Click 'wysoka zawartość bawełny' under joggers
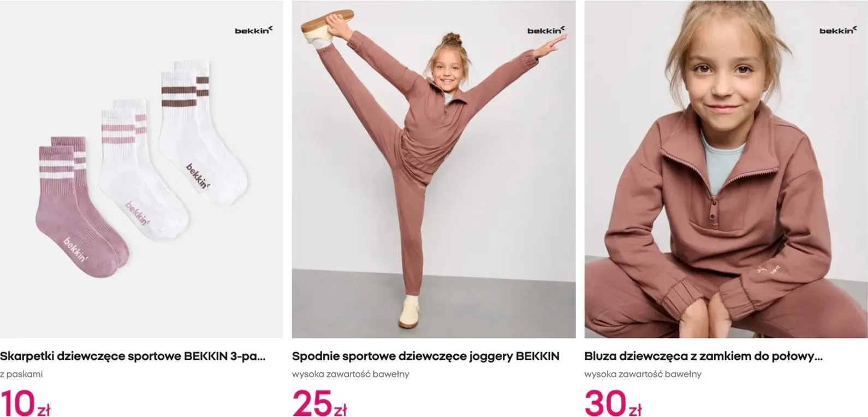This screenshot has width=868, height=417. [350, 374]
